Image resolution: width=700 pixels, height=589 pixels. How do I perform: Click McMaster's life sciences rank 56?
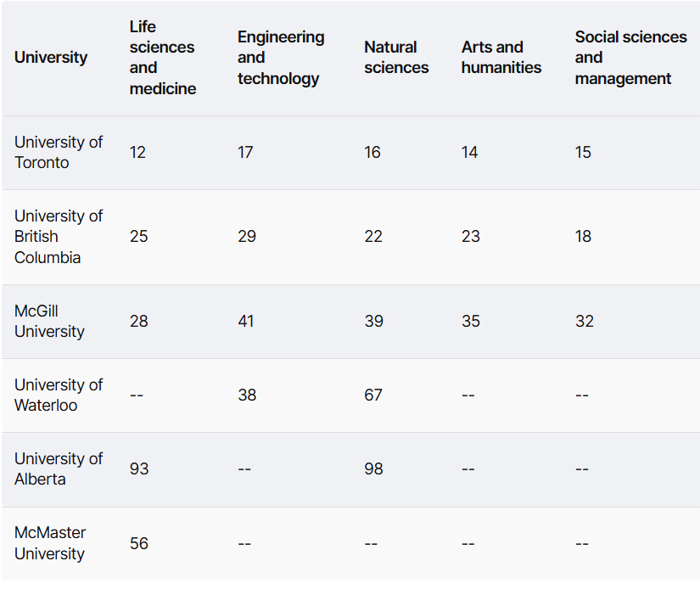point(139,543)
